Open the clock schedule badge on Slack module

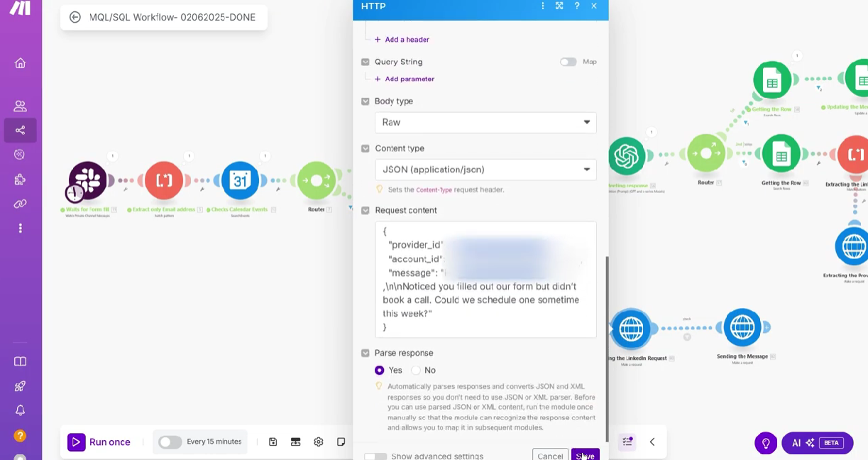[x=75, y=193]
